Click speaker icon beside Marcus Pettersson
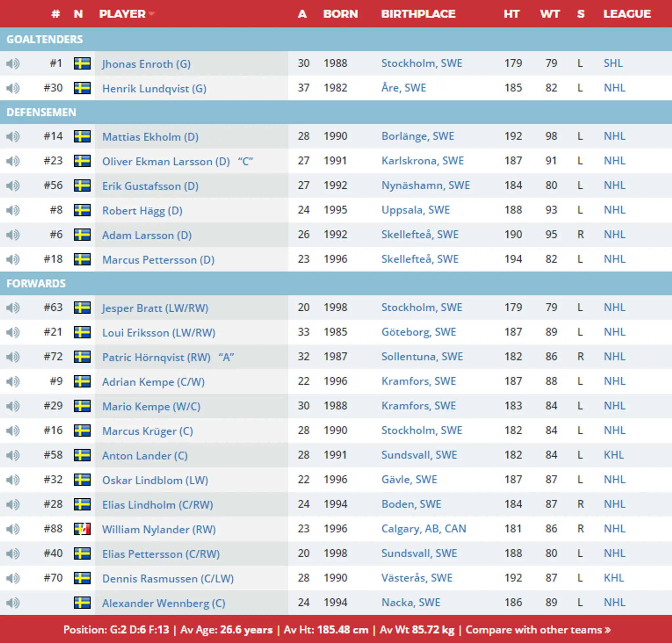The width and height of the screenshot is (672, 643). tap(13, 259)
